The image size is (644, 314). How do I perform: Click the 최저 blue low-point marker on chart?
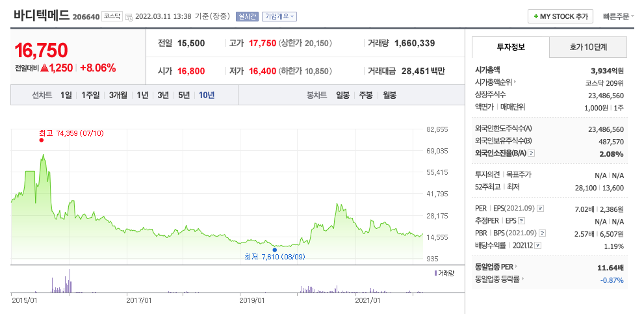[274, 250]
